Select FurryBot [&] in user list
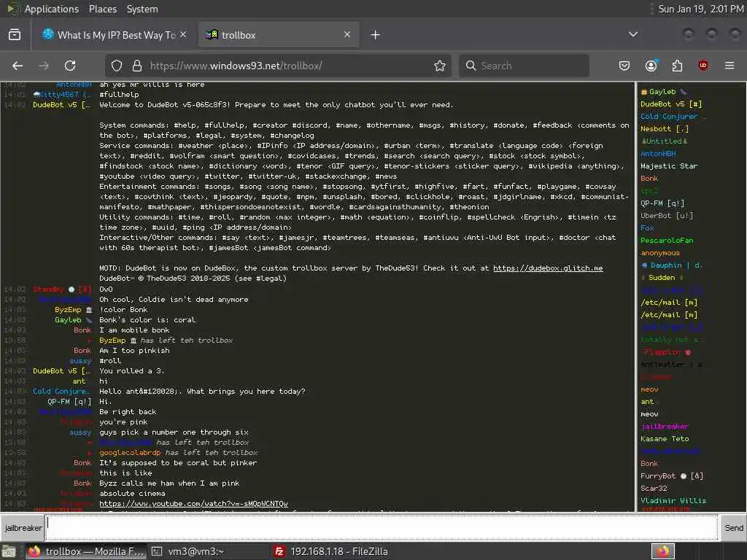Viewport: 747px width, 560px height. click(x=671, y=475)
